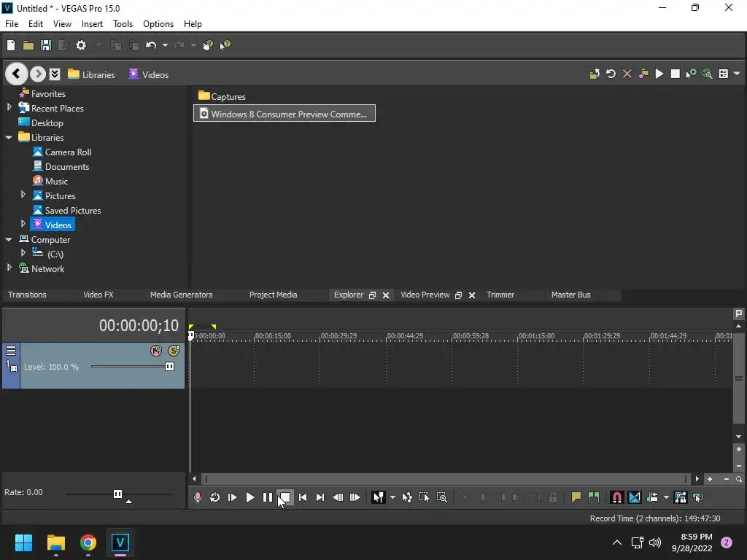Screen dimensions: 747x560
Task: Mute the video track
Action: pyautogui.click(x=156, y=351)
